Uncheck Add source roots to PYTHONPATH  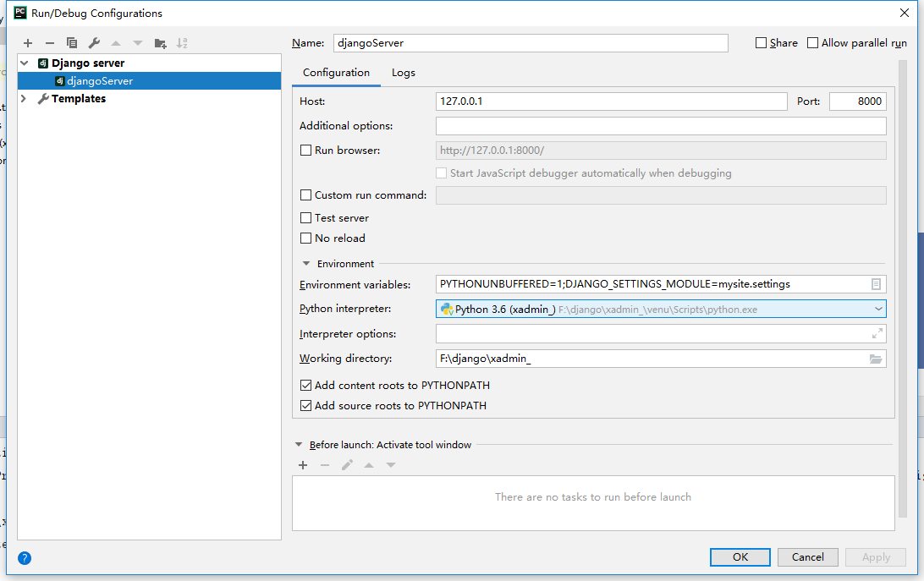(x=305, y=405)
